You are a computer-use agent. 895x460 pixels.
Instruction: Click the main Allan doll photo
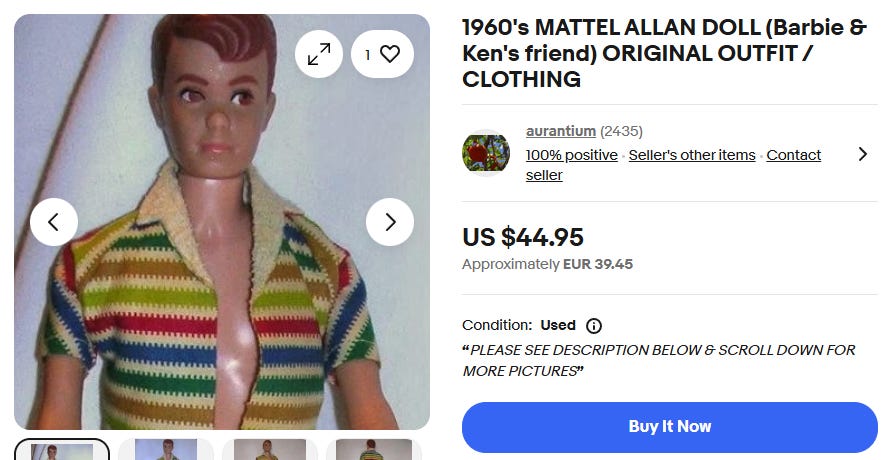click(x=222, y=300)
